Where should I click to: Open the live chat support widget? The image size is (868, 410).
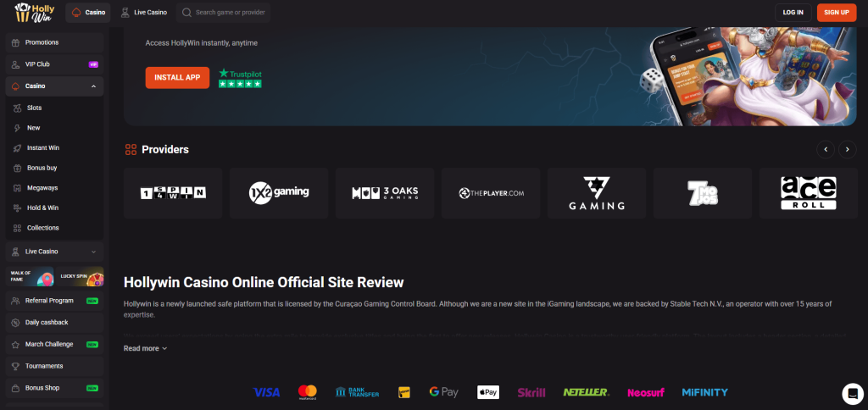pos(853,394)
